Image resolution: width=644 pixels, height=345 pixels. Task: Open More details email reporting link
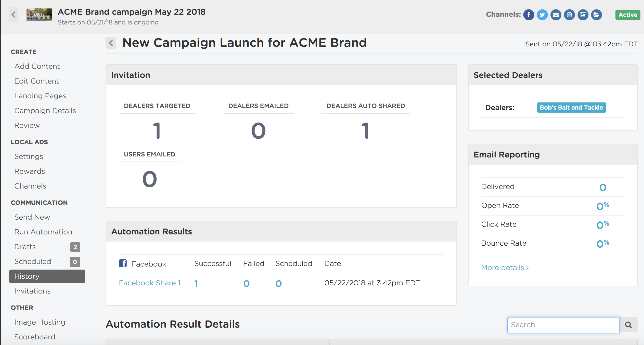click(x=505, y=268)
